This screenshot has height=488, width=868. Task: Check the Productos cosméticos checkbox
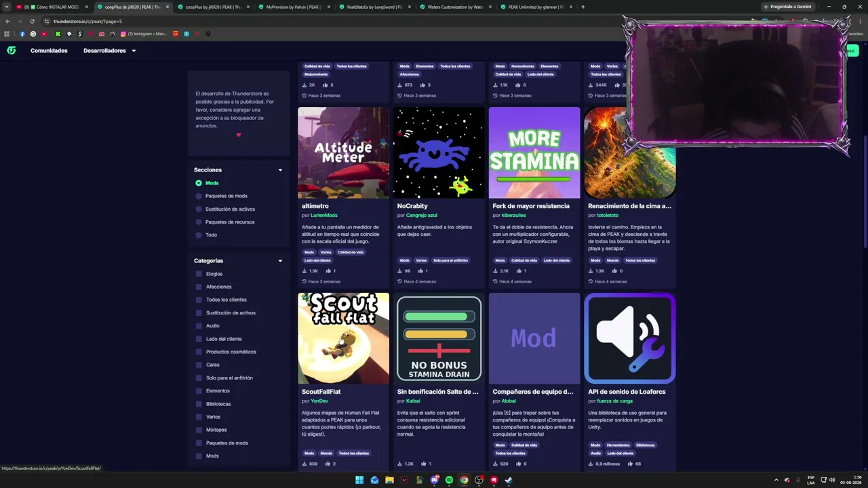[199, 352]
